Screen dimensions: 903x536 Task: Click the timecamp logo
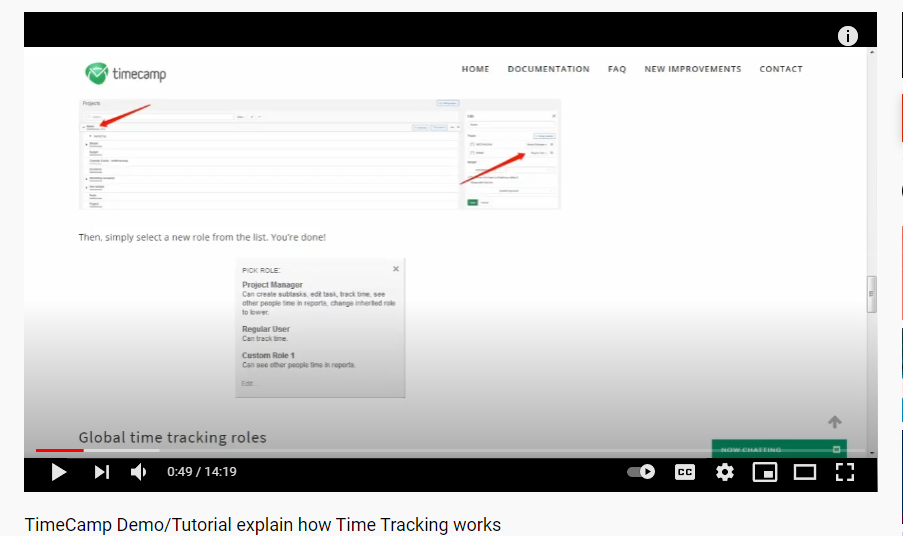126,74
